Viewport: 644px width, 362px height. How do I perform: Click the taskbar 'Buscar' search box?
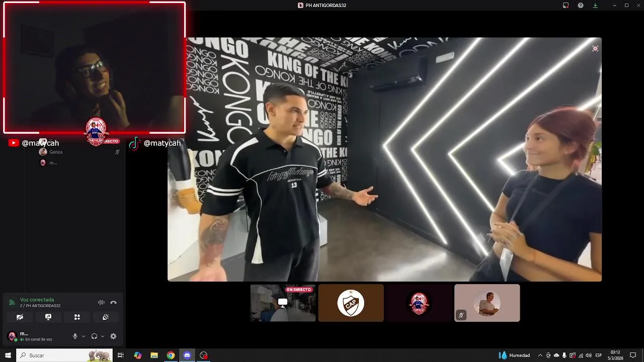click(x=64, y=355)
